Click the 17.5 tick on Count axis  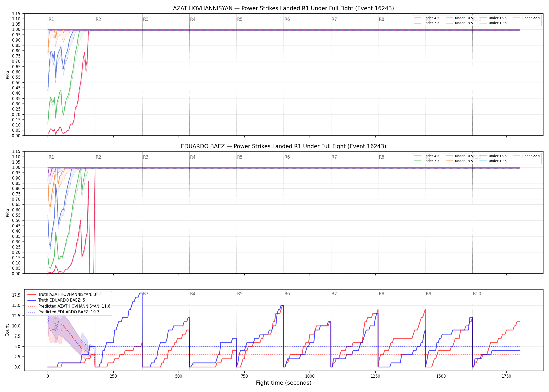[x=16, y=295]
